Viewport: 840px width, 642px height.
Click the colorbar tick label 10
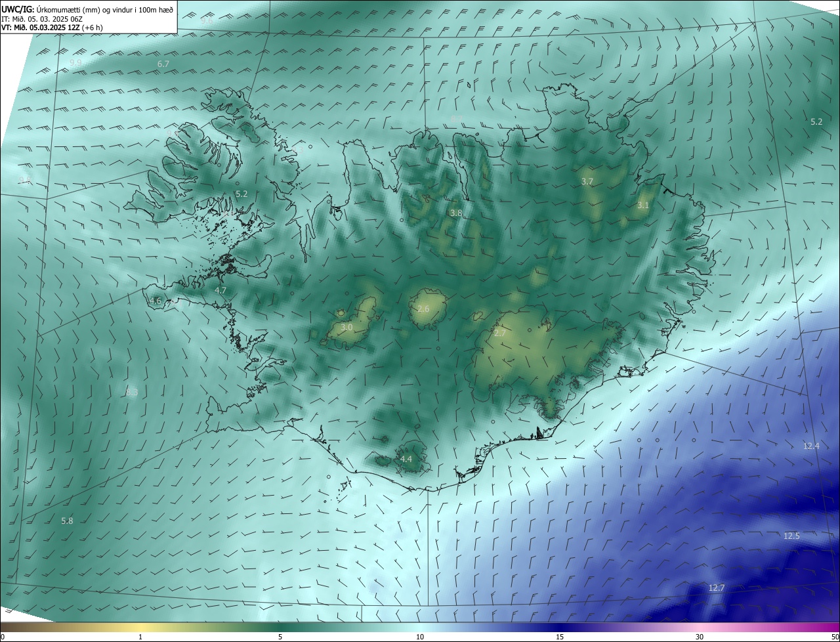[420, 637]
